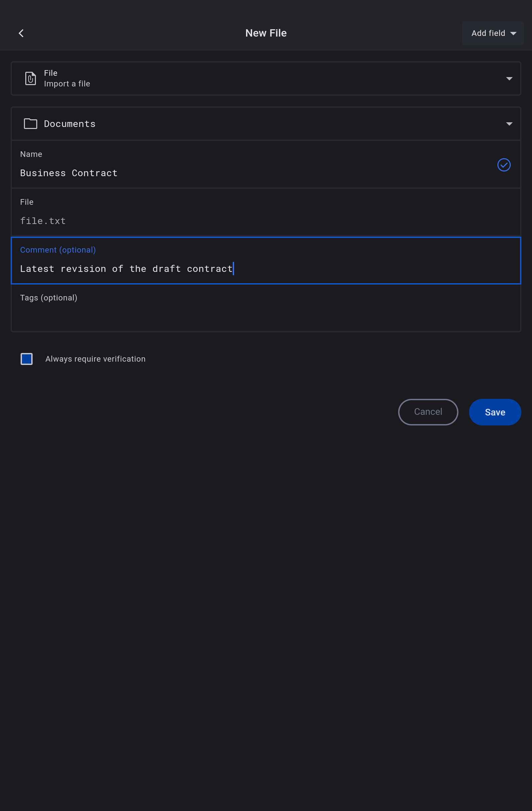Click the 'Comment (optional)' field label
Viewport: 532px width, 811px height.
click(x=58, y=250)
